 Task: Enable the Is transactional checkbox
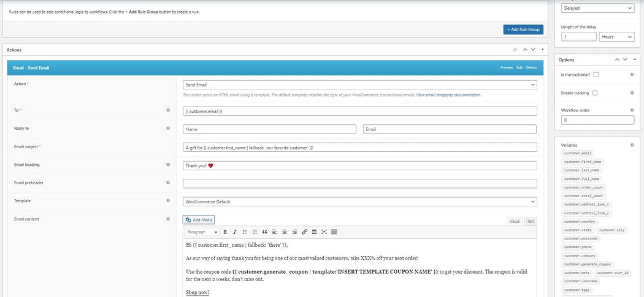596,75
